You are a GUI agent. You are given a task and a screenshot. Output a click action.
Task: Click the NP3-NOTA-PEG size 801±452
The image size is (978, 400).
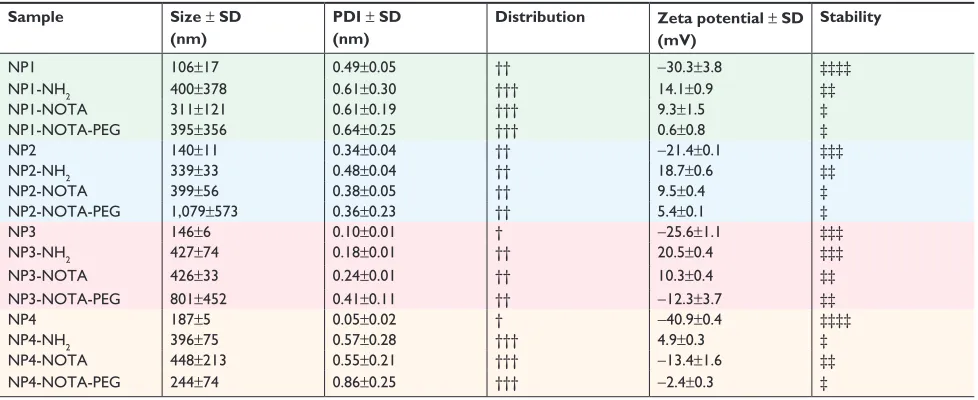[199, 299]
